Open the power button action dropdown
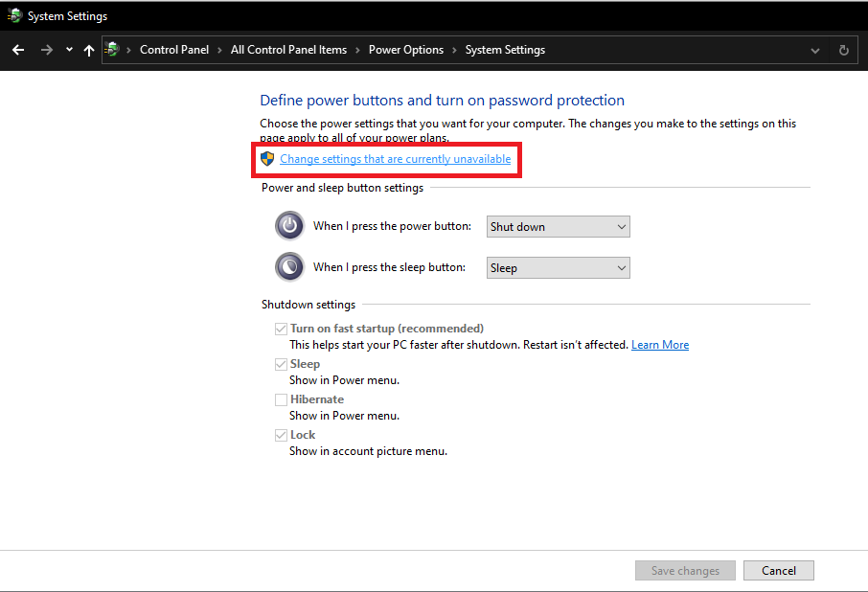The width and height of the screenshot is (868, 592). tap(558, 227)
